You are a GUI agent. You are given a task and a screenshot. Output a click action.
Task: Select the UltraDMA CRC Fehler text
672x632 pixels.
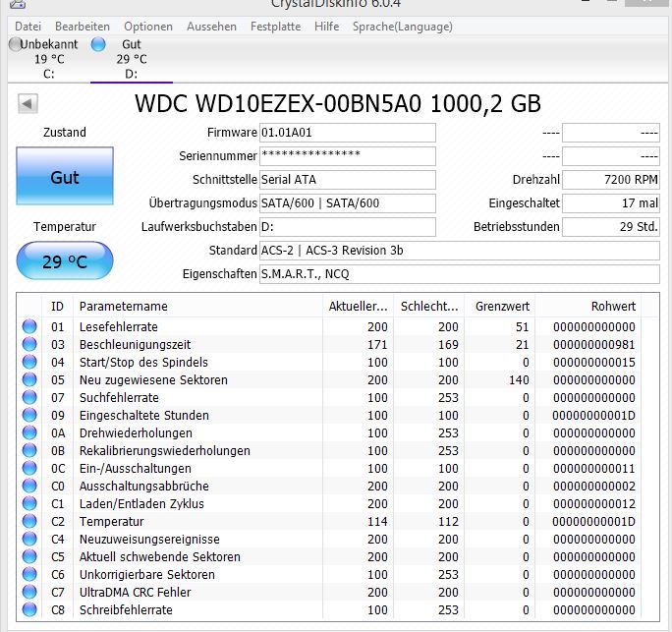tap(135, 592)
